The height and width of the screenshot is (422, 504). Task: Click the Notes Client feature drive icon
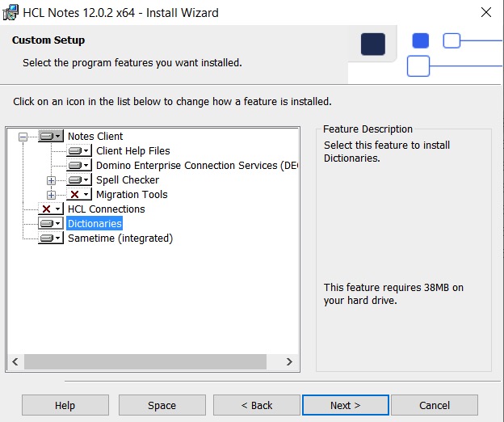pyautogui.click(x=50, y=137)
